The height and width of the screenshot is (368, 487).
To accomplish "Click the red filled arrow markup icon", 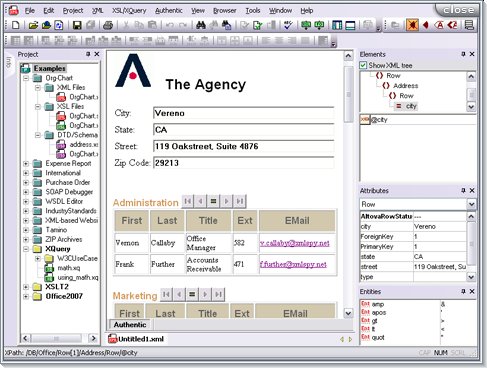I will click(426, 25).
